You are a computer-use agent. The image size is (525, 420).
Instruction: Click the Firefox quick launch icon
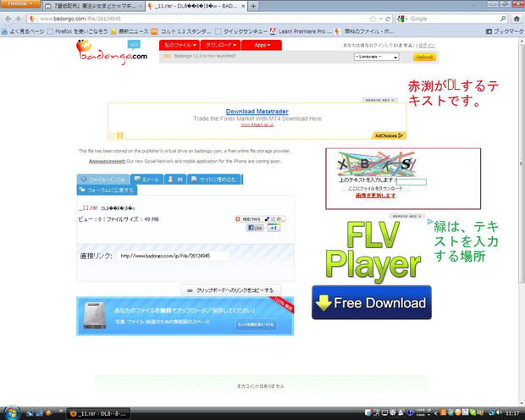(48, 413)
